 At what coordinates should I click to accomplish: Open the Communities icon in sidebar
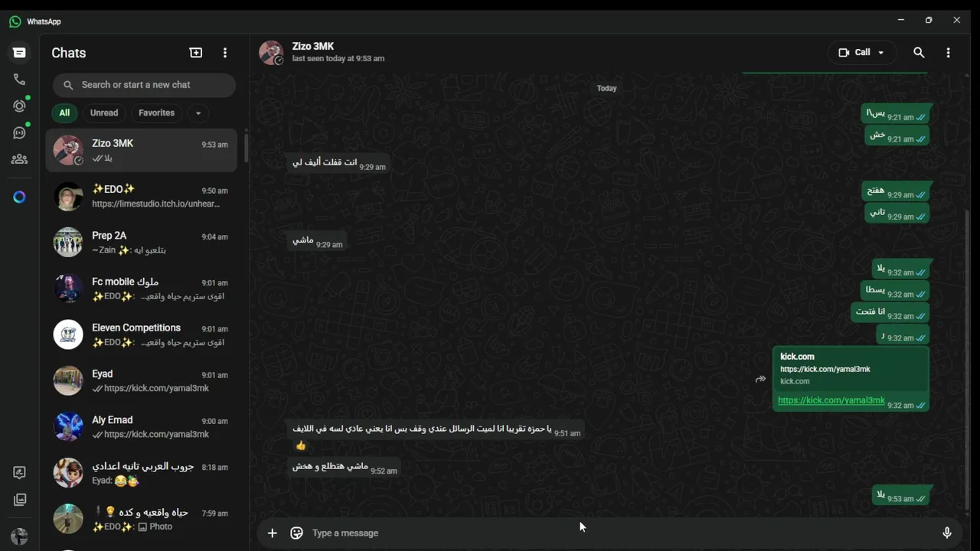coord(19,159)
